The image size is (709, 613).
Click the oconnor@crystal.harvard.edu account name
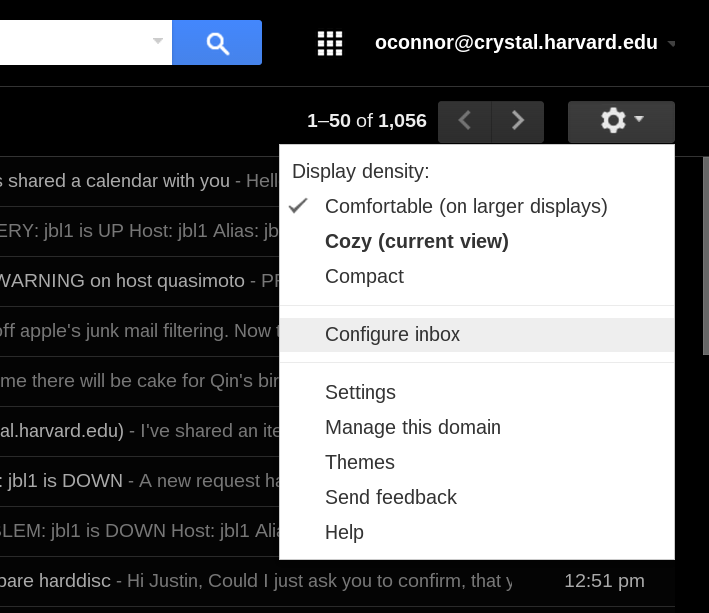[x=516, y=42]
